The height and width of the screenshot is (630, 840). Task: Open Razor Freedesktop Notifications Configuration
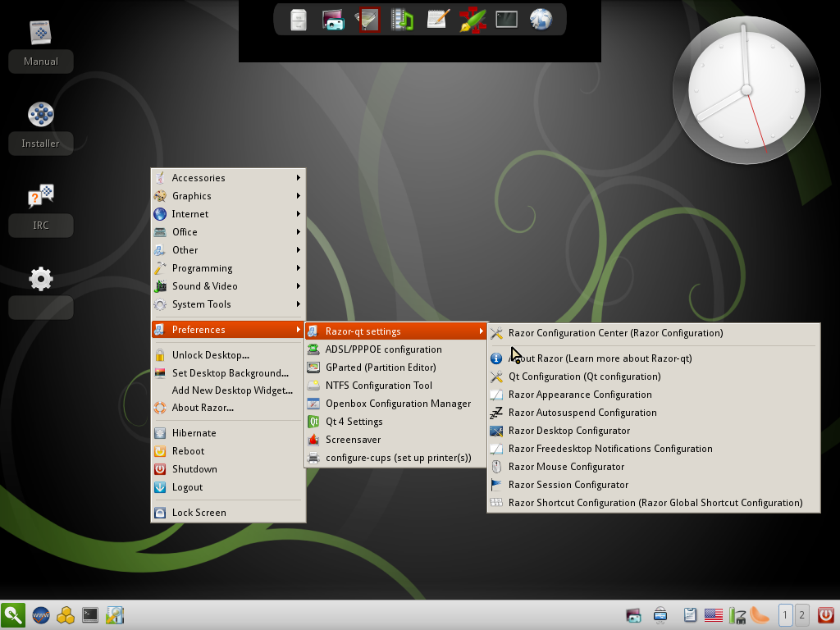pos(654,449)
